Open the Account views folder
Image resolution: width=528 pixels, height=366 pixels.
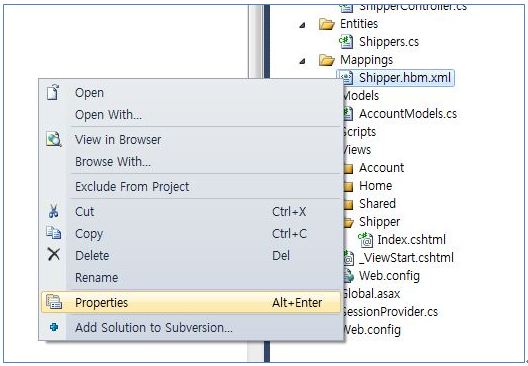tap(381, 168)
